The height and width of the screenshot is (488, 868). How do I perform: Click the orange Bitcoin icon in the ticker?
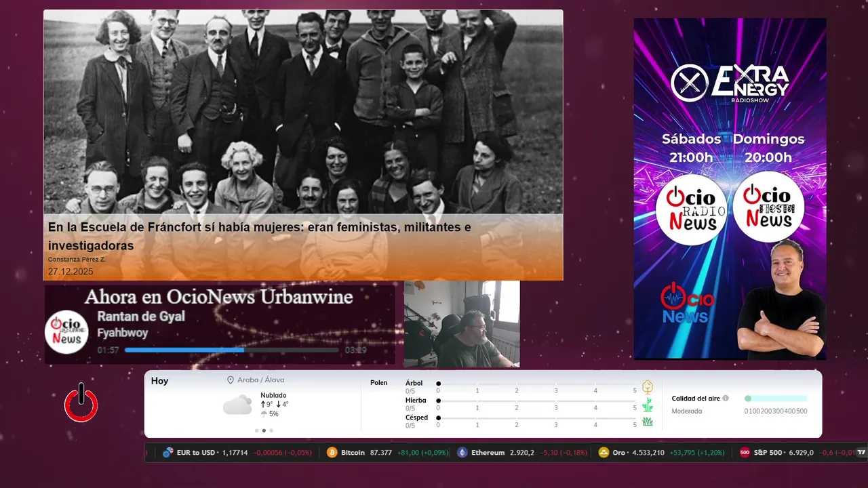(332, 452)
